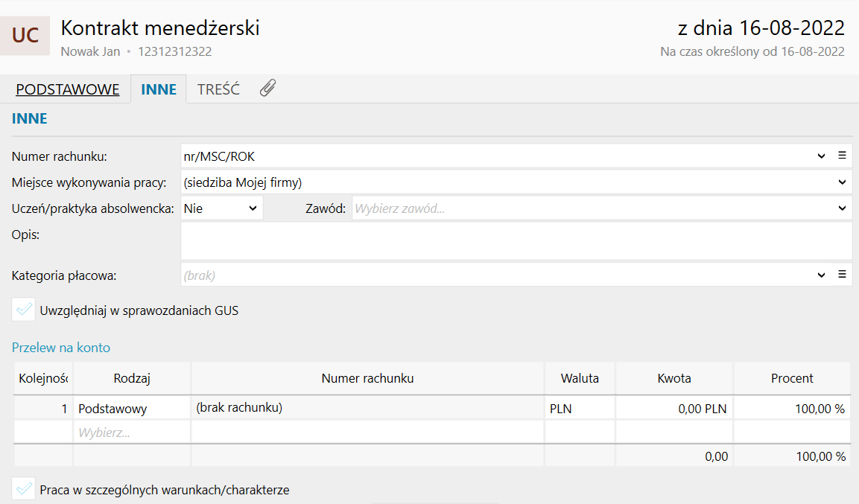Expand the Zawód selection dropdown
Image resolution: width=859 pixels, height=504 pixels.
843,208
